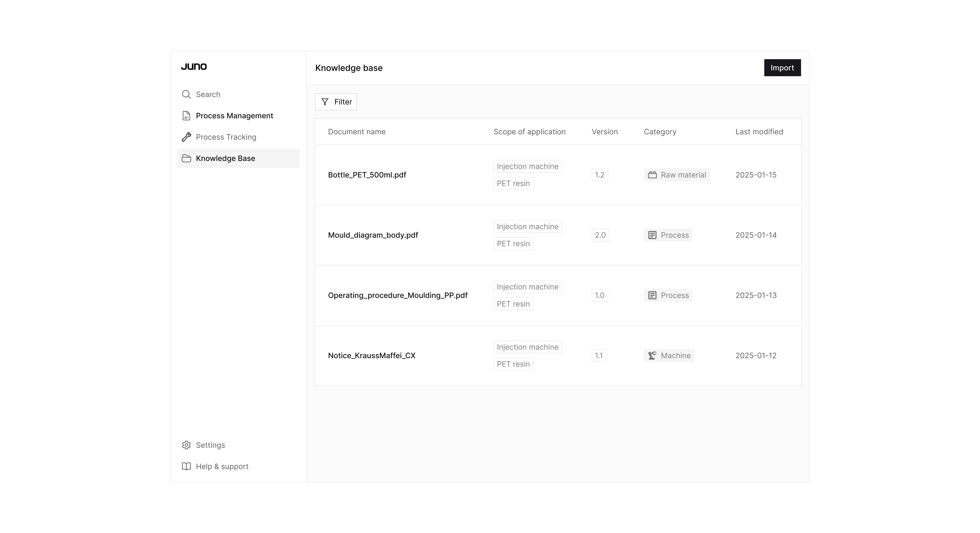Click the magnifier Search icon in sidebar

(186, 94)
